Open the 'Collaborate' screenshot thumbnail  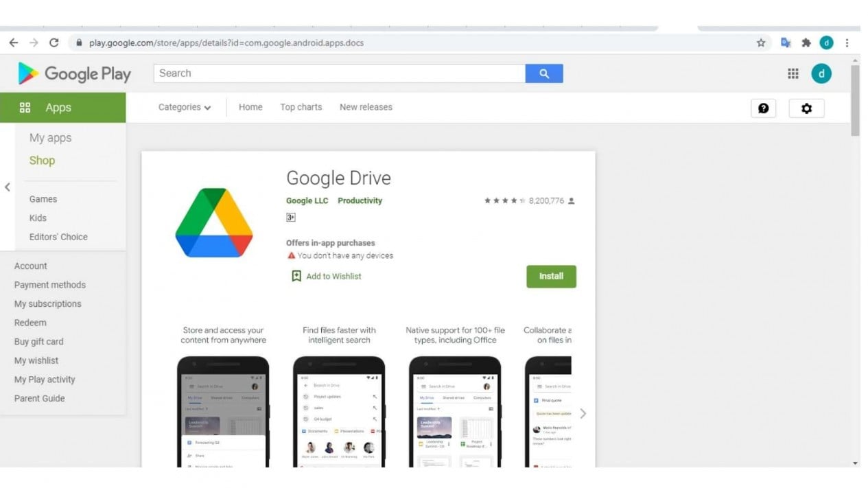[548, 396]
